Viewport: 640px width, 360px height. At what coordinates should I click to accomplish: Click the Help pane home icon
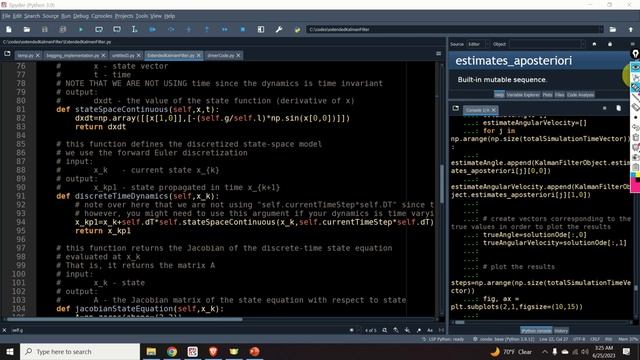point(594,44)
